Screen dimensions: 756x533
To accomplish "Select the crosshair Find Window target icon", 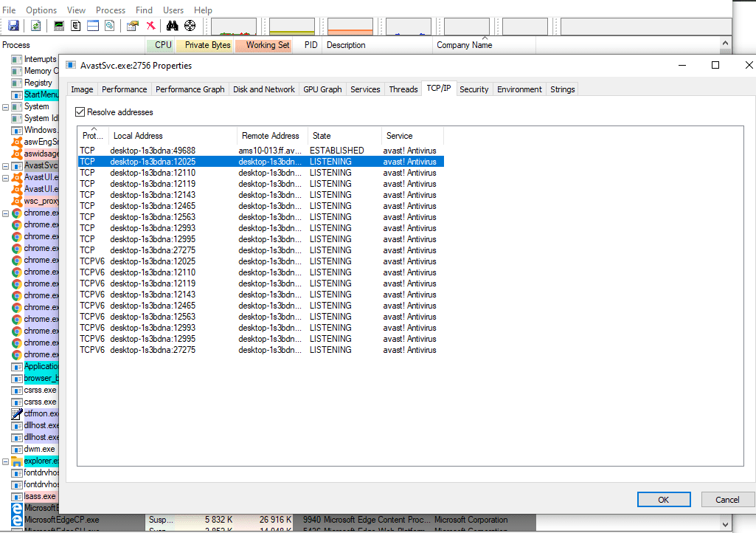I will [190, 26].
